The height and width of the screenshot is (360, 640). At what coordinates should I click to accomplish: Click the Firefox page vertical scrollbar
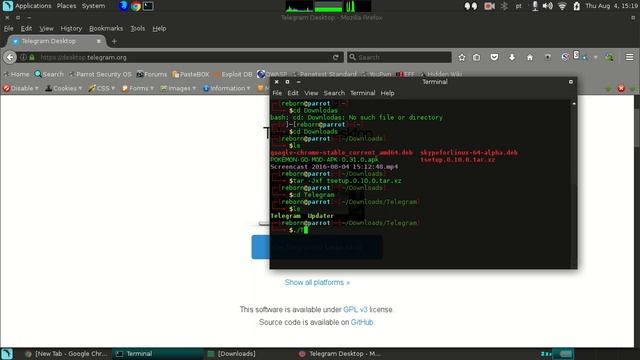(x=637, y=220)
